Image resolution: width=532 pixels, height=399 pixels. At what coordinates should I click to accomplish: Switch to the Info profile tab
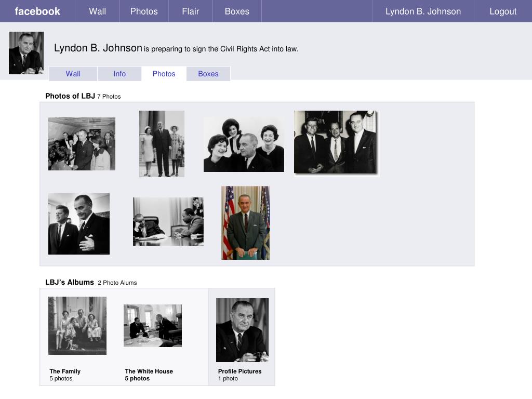pos(119,74)
